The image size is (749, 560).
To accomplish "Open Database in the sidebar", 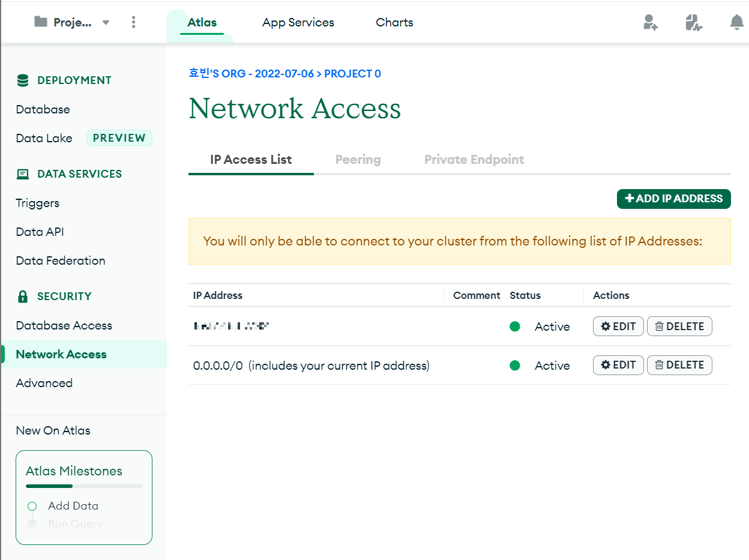I will point(43,109).
